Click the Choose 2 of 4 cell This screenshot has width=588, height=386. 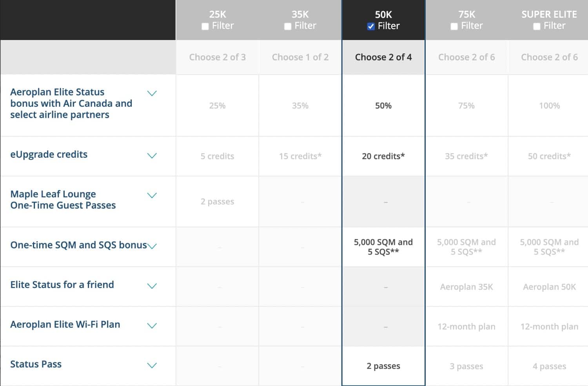pos(383,57)
